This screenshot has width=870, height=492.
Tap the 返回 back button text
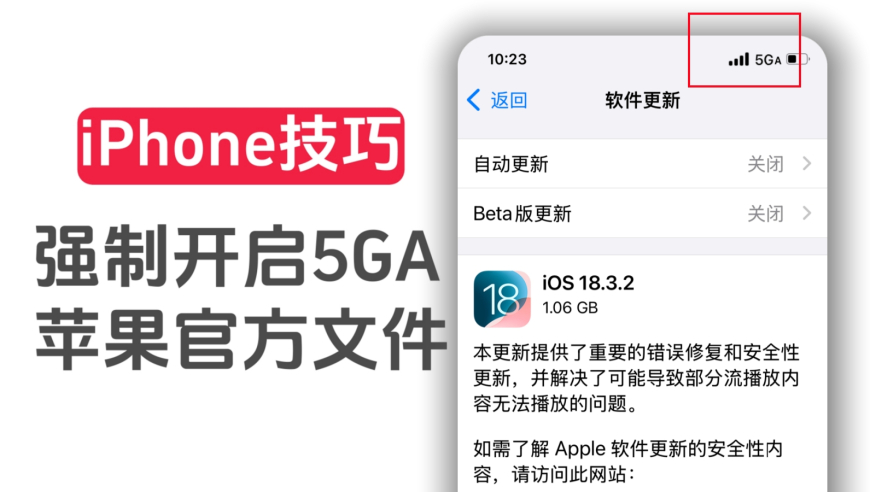[x=508, y=100]
